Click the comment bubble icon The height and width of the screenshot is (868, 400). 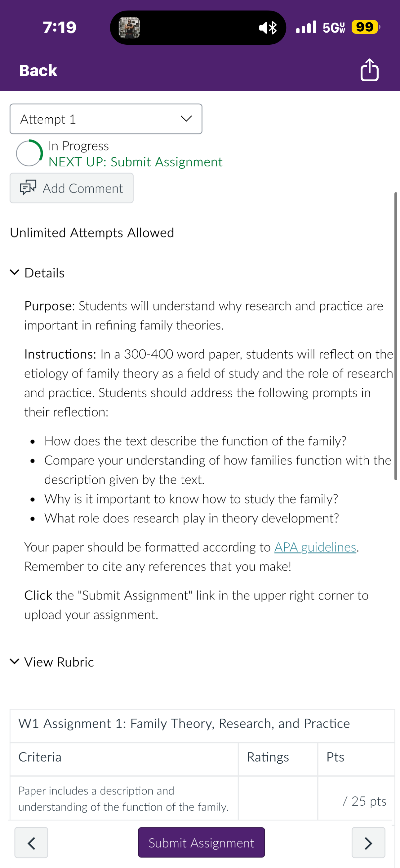pyautogui.click(x=28, y=188)
